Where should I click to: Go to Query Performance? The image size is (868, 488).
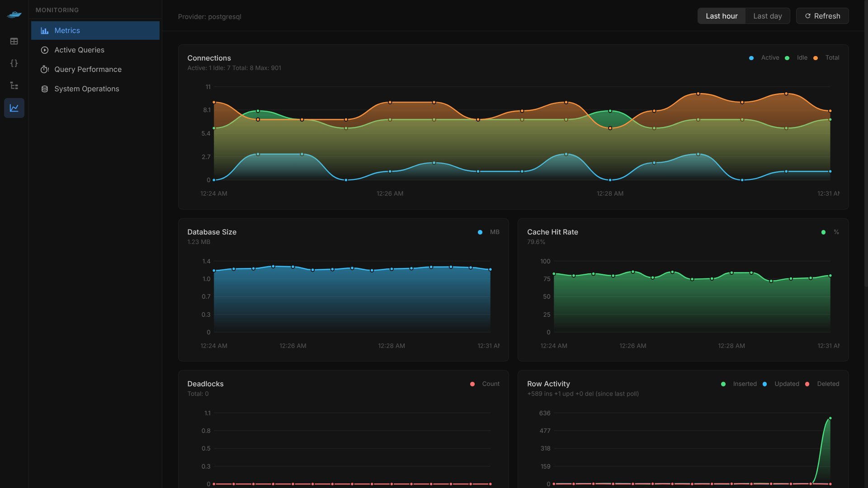pos(95,70)
